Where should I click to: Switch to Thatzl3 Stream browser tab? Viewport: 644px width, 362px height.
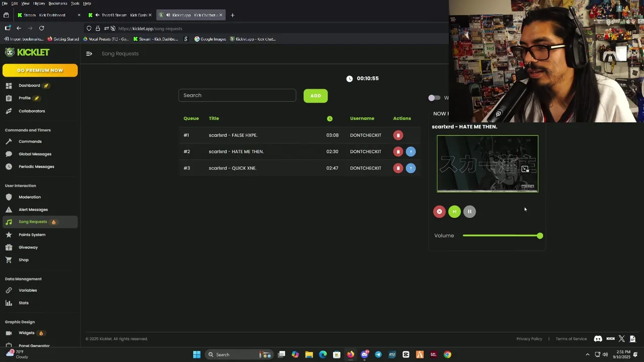tap(120, 15)
